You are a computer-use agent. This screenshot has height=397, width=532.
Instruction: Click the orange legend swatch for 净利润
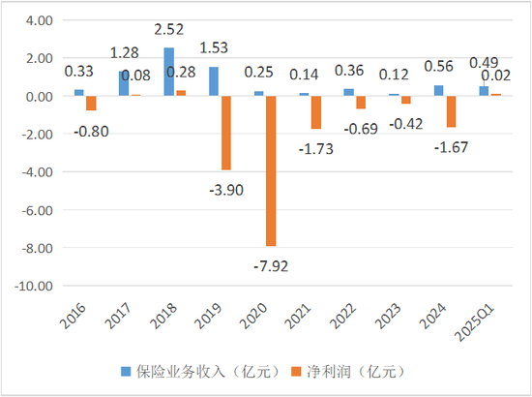[x=296, y=372]
